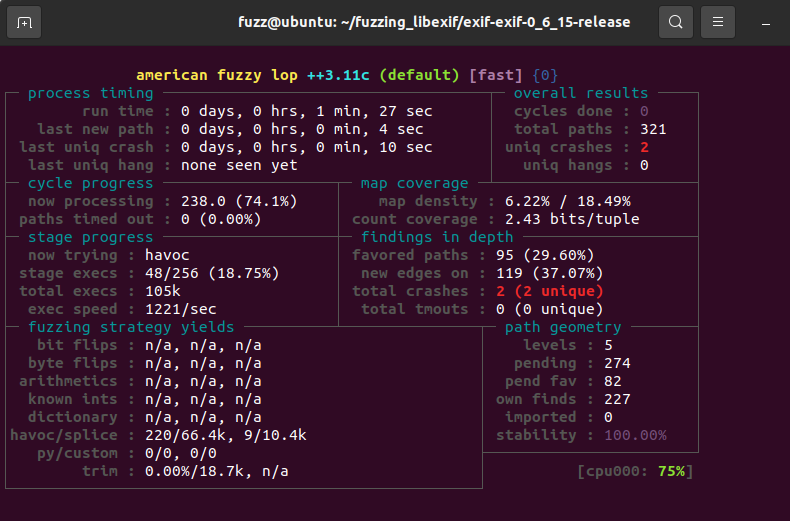The height and width of the screenshot is (521, 790).
Task: Click the now trying 'havoc' value
Action: (167, 255)
